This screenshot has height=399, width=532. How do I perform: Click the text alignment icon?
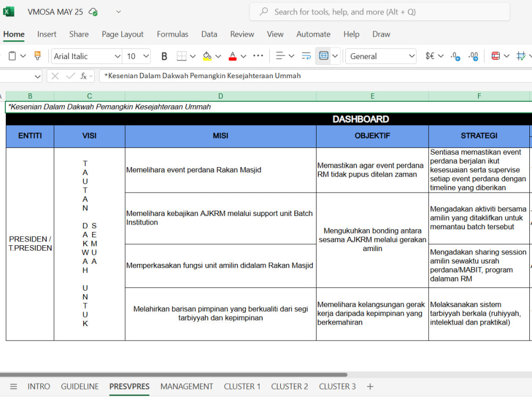point(280,56)
